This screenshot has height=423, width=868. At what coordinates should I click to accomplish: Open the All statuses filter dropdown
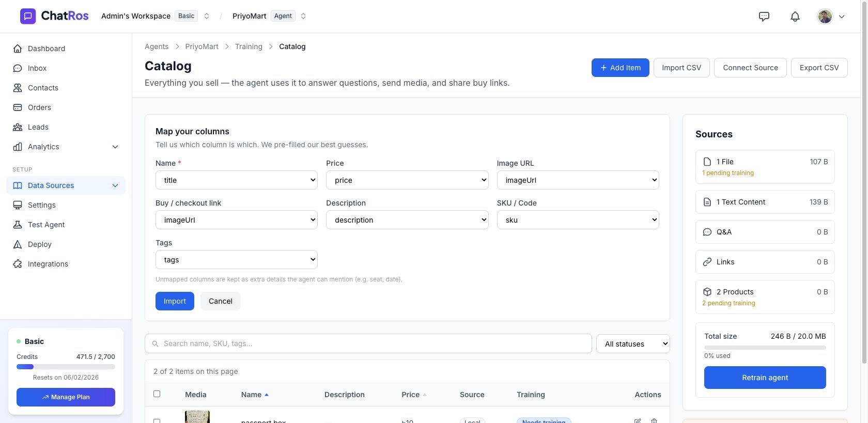[633, 343]
